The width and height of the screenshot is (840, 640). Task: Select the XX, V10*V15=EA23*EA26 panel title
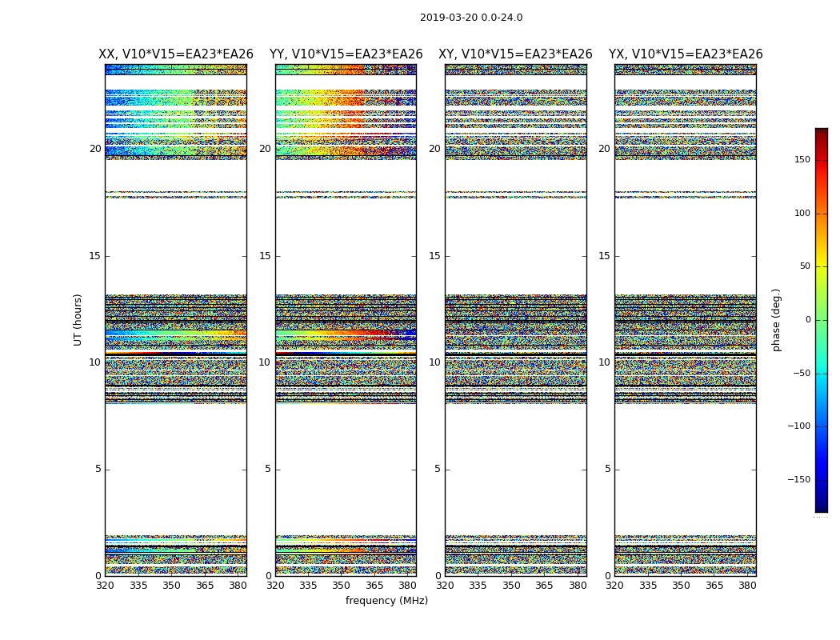[176, 54]
